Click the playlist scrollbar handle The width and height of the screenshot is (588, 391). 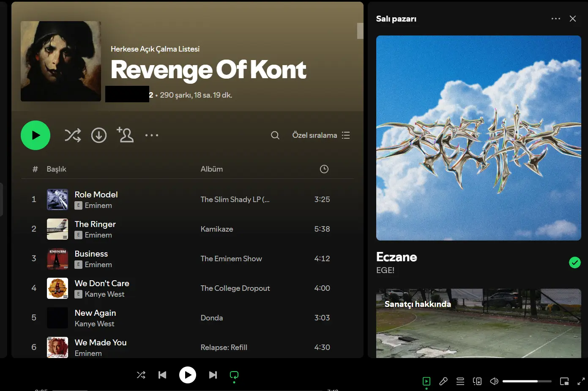click(360, 31)
